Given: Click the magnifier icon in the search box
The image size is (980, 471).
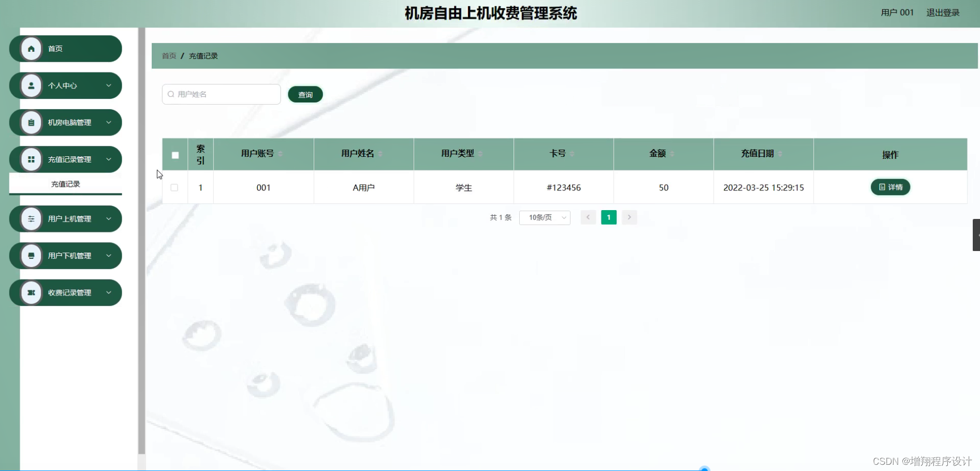Looking at the screenshot, I should (171, 94).
